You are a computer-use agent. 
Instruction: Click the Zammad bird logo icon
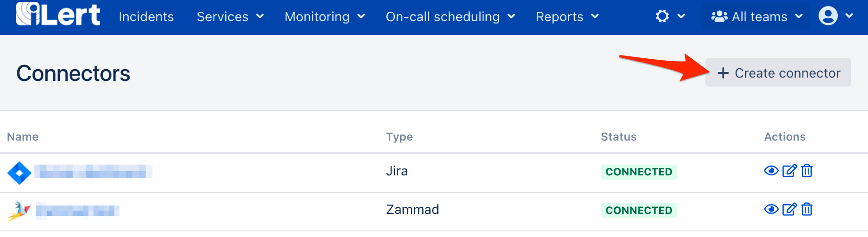(19, 211)
